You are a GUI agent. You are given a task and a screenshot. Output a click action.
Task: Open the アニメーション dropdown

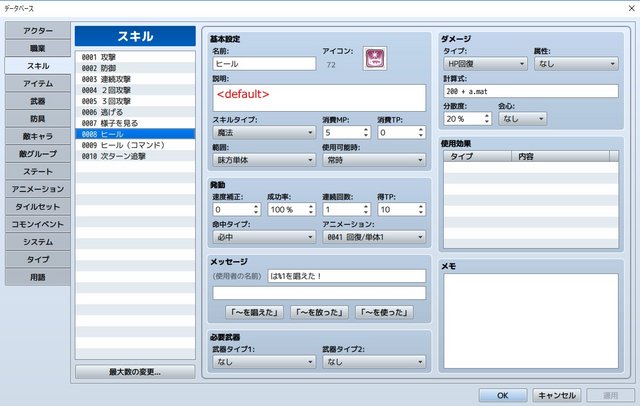coord(374,237)
